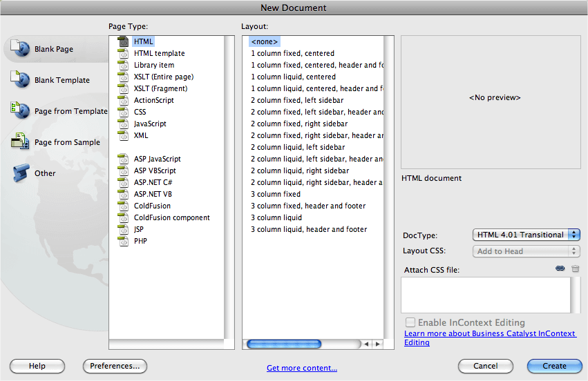
Task: Select the "XML" page type label
Action: coord(141,135)
